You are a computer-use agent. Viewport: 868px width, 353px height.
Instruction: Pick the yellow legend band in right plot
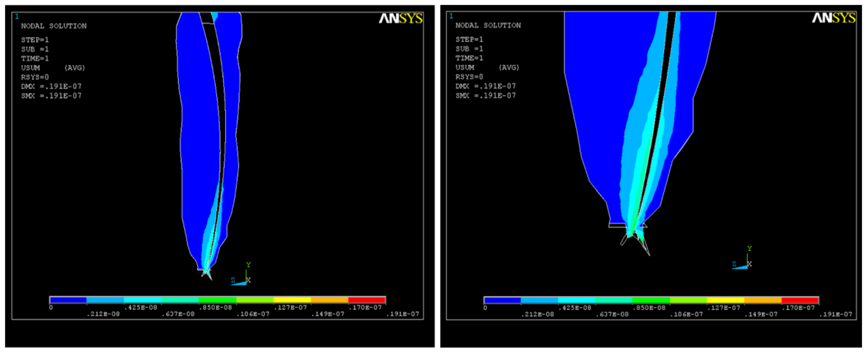coord(726,300)
